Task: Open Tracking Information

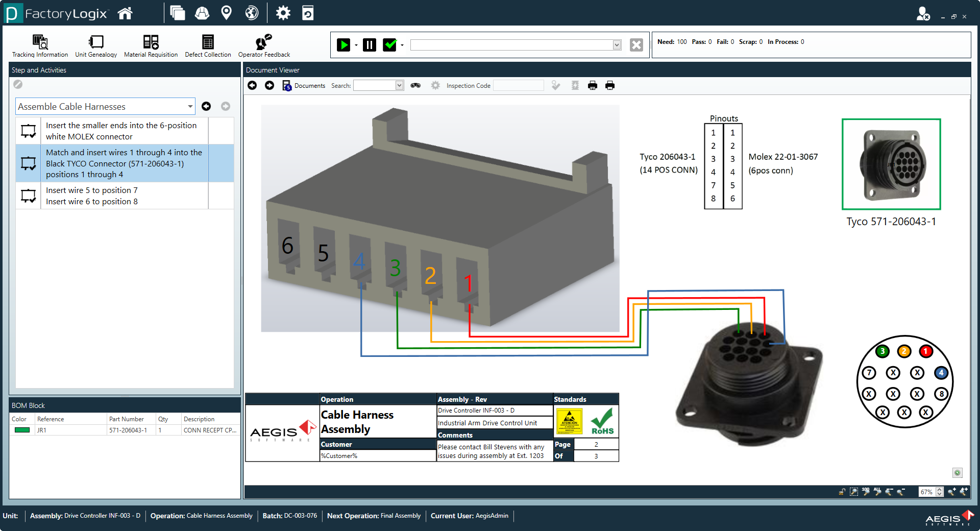Action: click(40, 45)
